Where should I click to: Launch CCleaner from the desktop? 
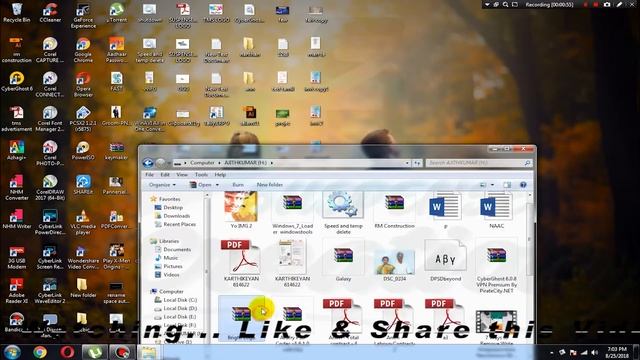pyautogui.click(x=50, y=12)
